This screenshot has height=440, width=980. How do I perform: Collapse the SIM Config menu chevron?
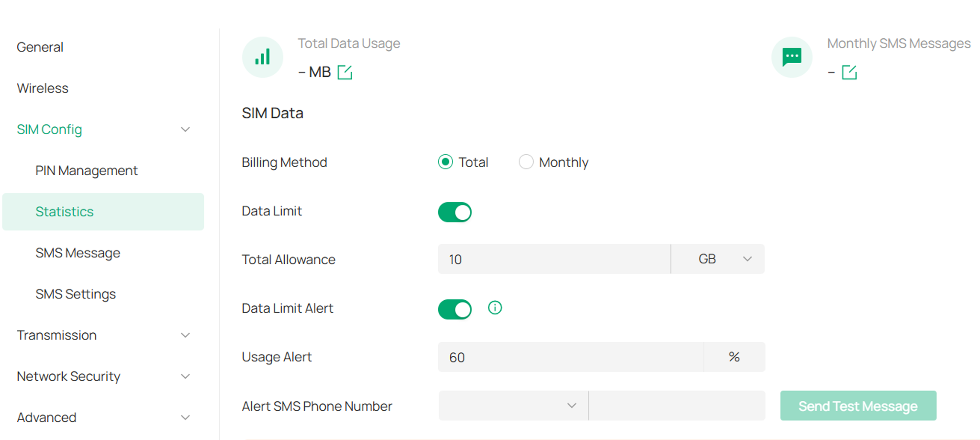pos(186,129)
